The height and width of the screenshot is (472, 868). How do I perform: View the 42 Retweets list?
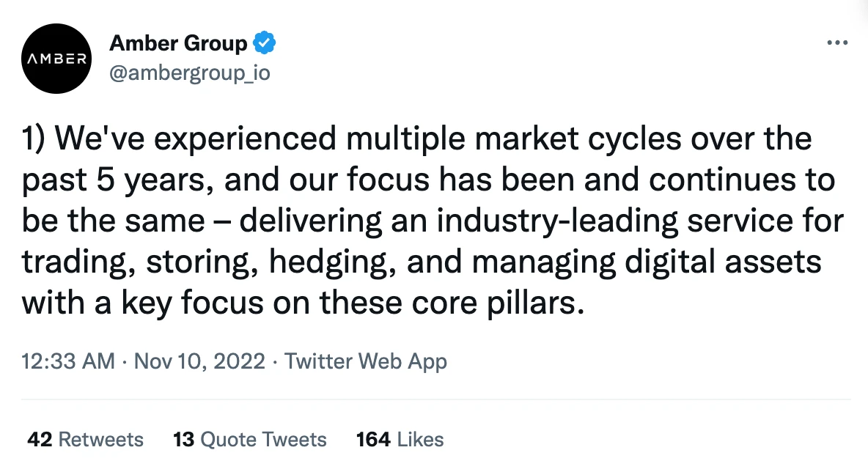click(x=85, y=439)
